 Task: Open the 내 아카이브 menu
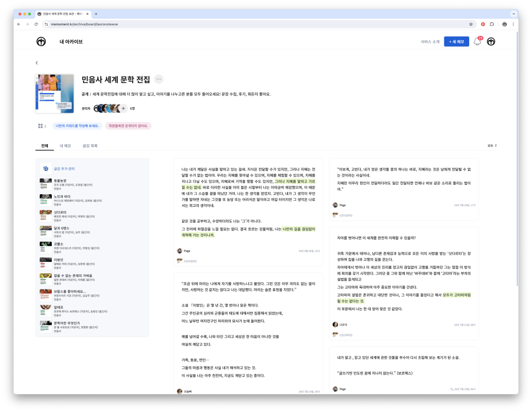pos(71,42)
